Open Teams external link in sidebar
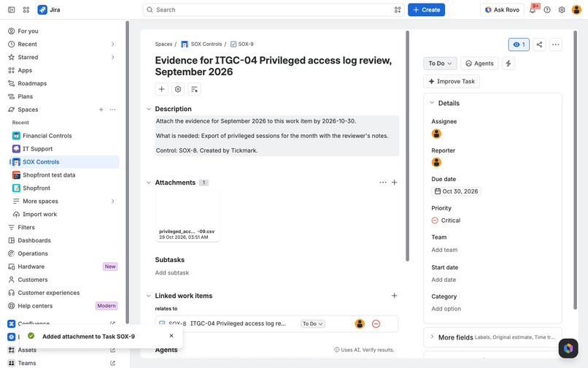 tap(112, 363)
